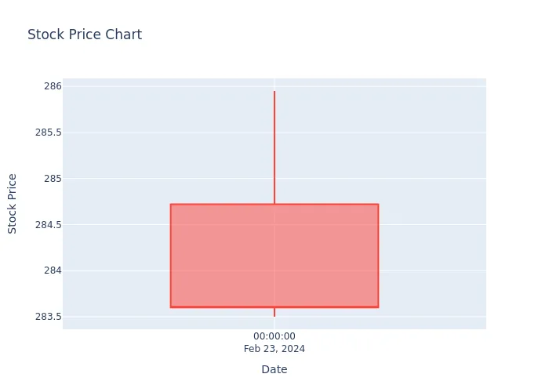549x392 pixels.
Task: Click the 284 y-axis tick label
Action: [x=53, y=270]
